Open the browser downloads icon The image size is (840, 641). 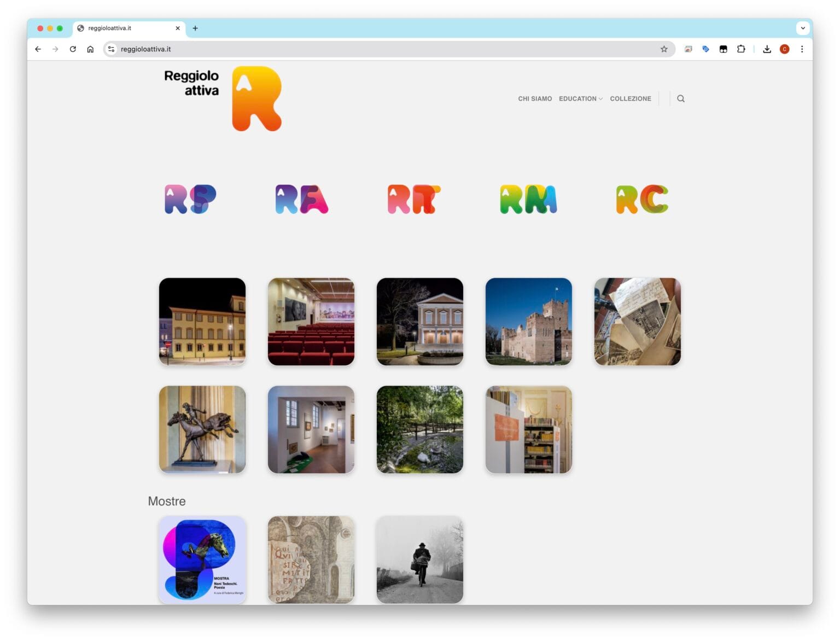767,49
